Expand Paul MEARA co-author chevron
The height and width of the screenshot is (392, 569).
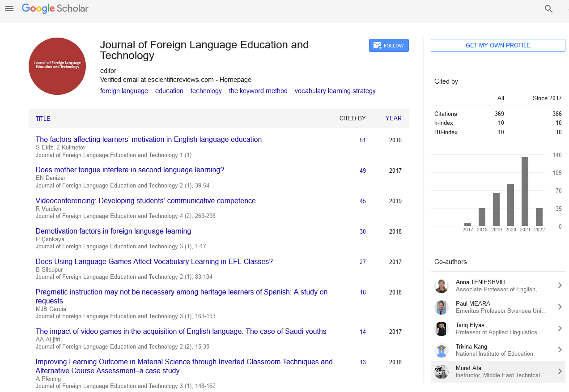click(x=560, y=307)
